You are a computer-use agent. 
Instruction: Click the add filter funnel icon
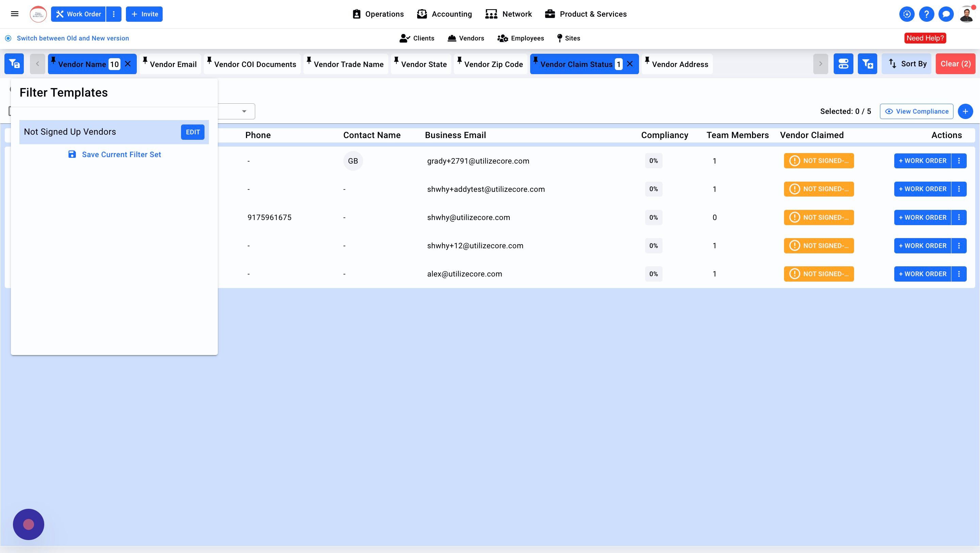(x=867, y=64)
